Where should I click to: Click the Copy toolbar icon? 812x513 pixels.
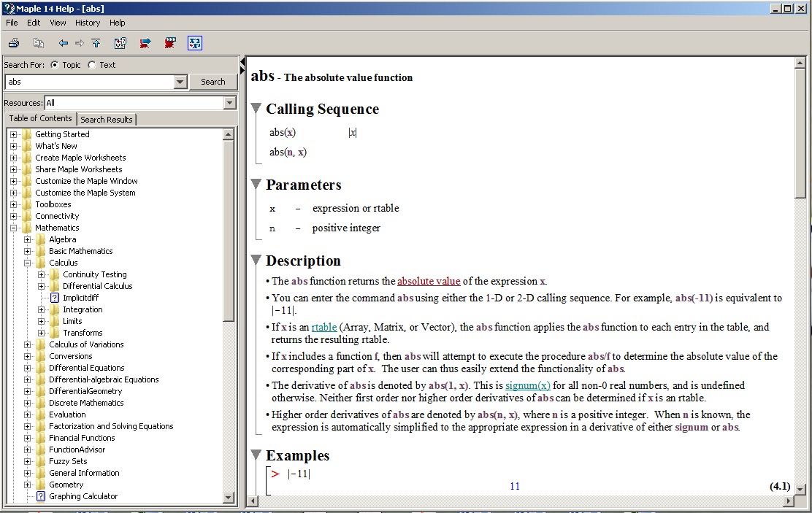point(38,43)
